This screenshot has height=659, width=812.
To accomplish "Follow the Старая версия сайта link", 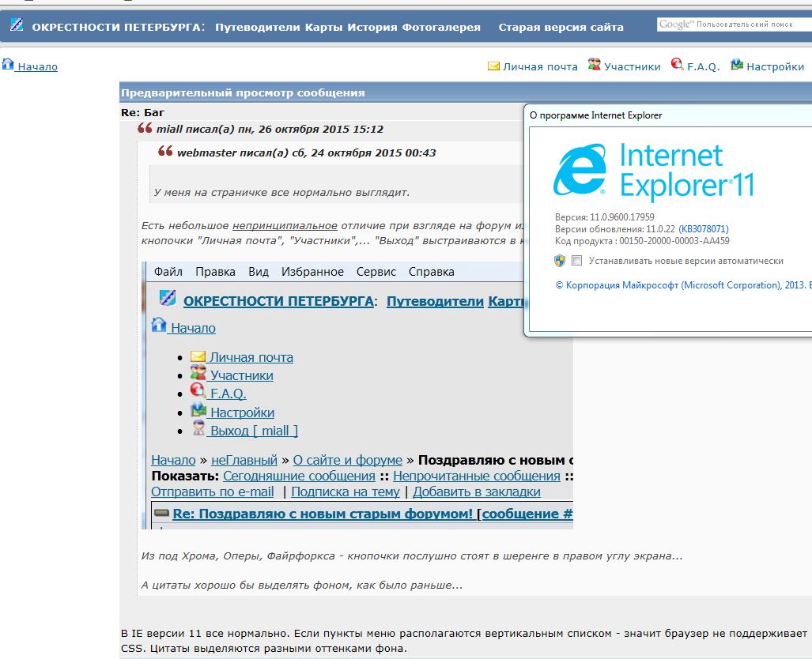I will [x=561, y=27].
